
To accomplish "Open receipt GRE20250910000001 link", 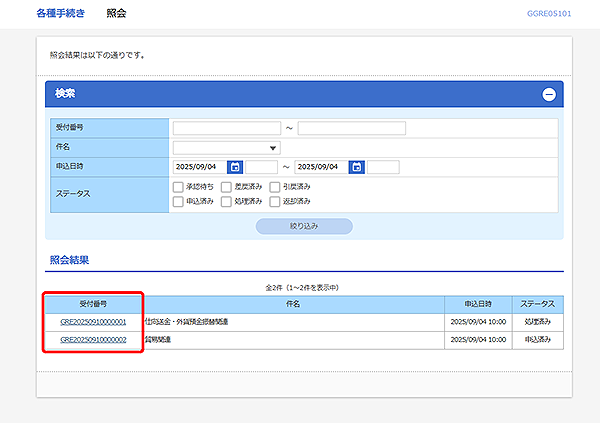I will click(x=93, y=322).
